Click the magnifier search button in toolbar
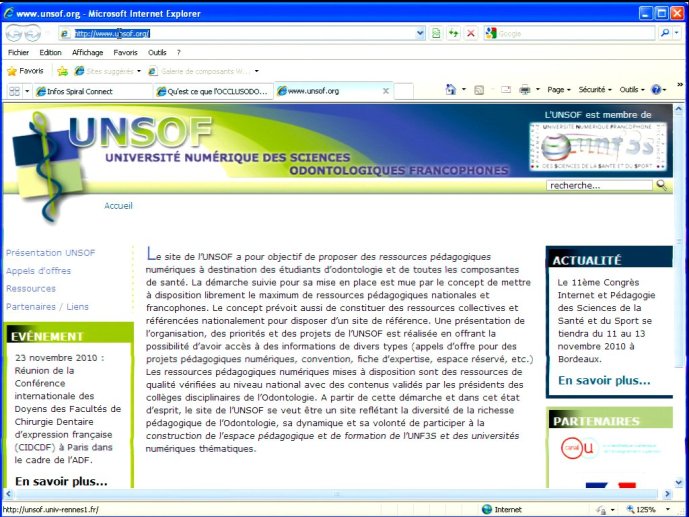 (x=665, y=33)
